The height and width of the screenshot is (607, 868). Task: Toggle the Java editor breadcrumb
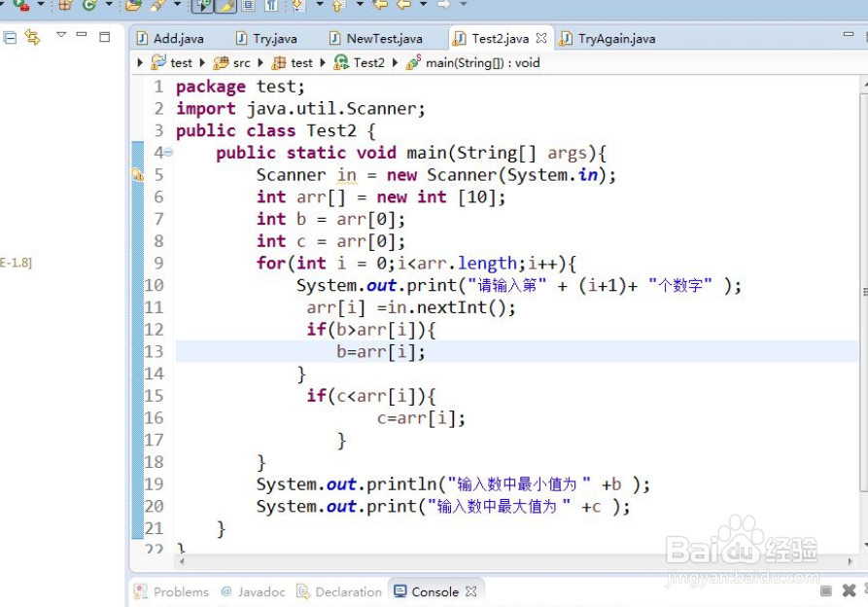[202, 6]
